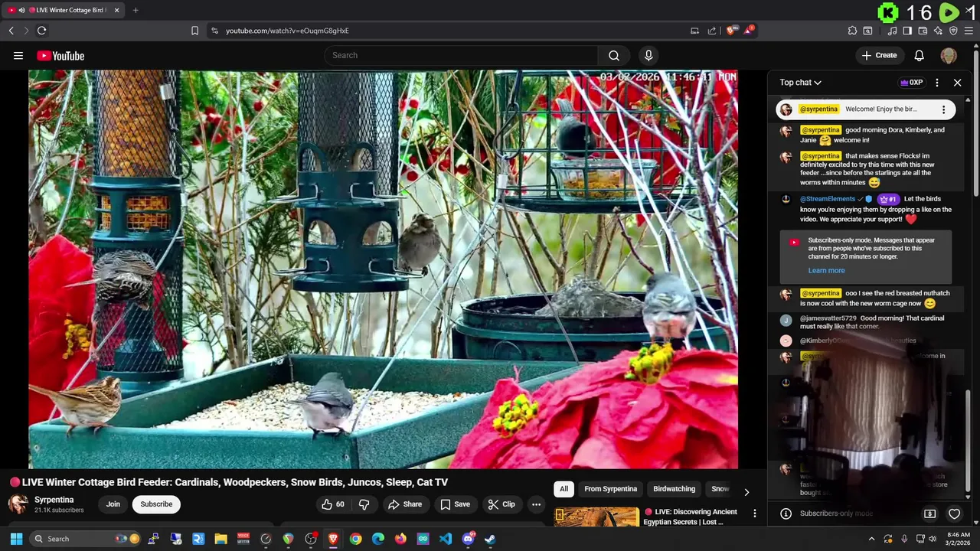Viewport: 980px width, 551px height.
Task: Open more actions ellipsis under the video
Action: tap(536, 504)
